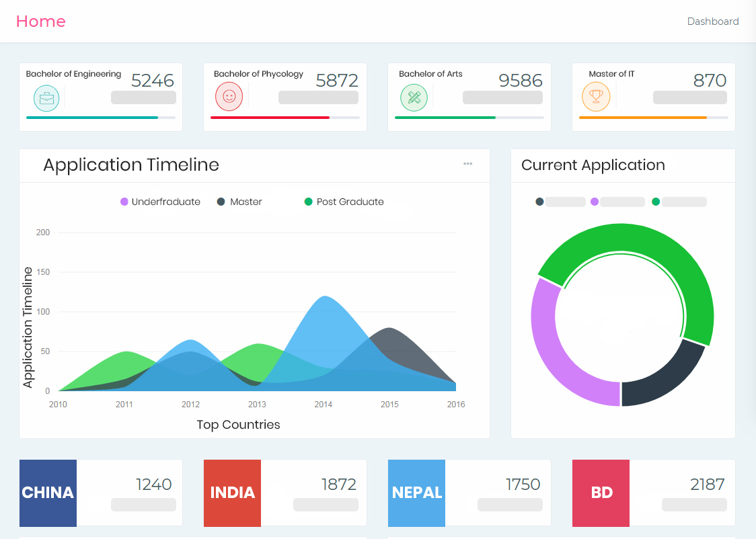
Task: Click the briefcase icon for Bachelor of Engineering
Action: pyautogui.click(x=46, y=97)
